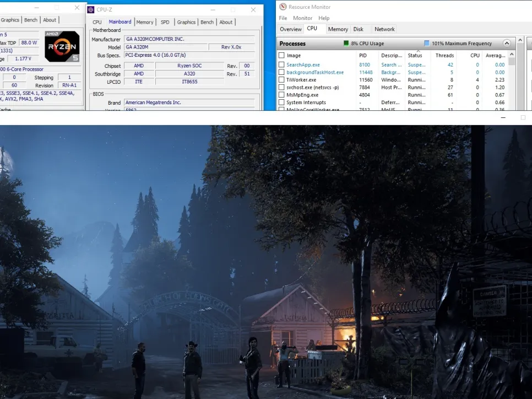Click the Resource Monitor vertical scrollbar up arrow

pos(520,40)
